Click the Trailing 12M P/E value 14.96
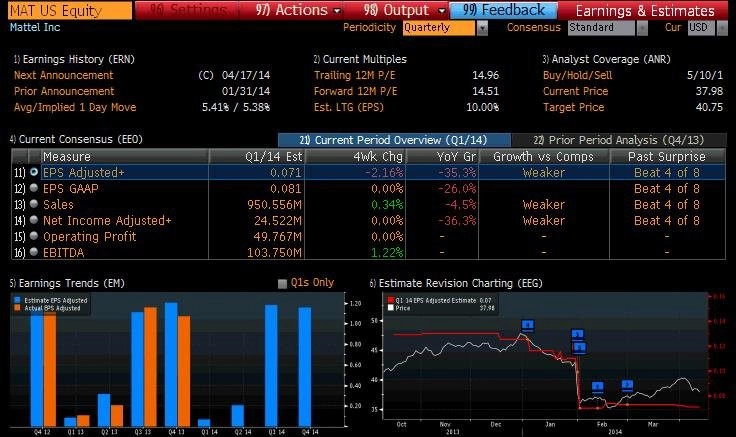The image size is (736, 437). coord(485,75)
